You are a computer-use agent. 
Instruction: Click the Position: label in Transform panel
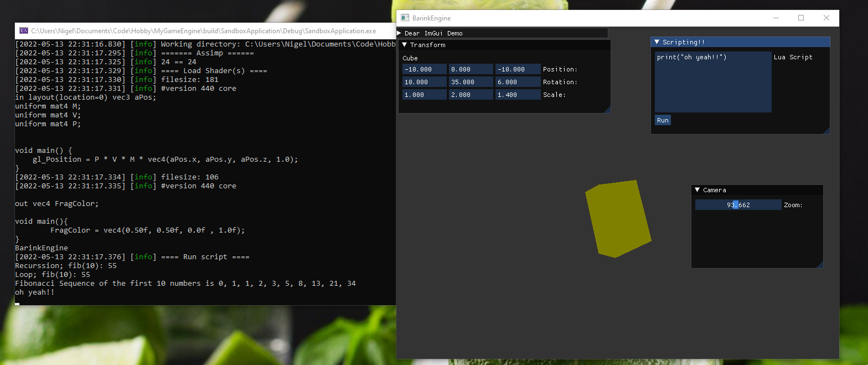tap(560, 69)
